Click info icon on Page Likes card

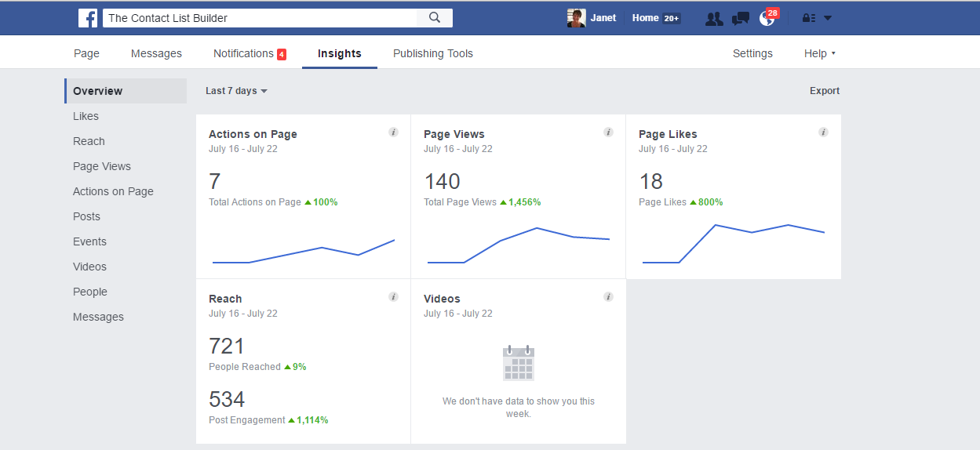[823, 132]
